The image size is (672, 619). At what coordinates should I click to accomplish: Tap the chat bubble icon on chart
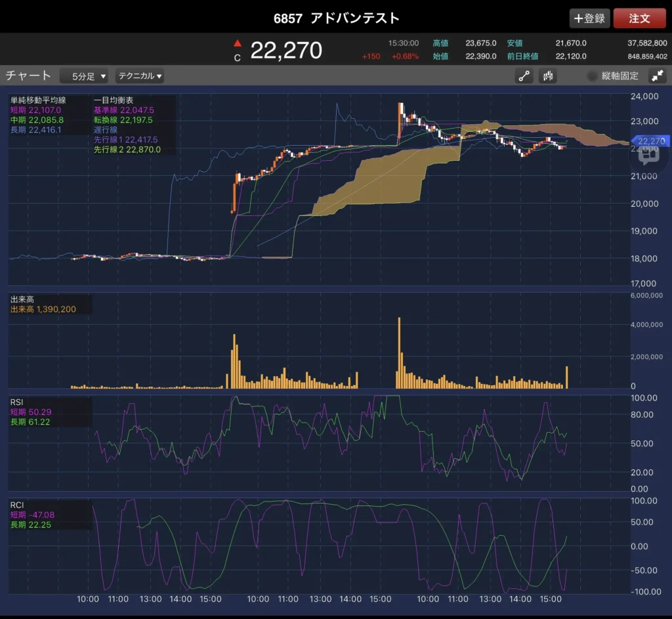coord(648,155)
